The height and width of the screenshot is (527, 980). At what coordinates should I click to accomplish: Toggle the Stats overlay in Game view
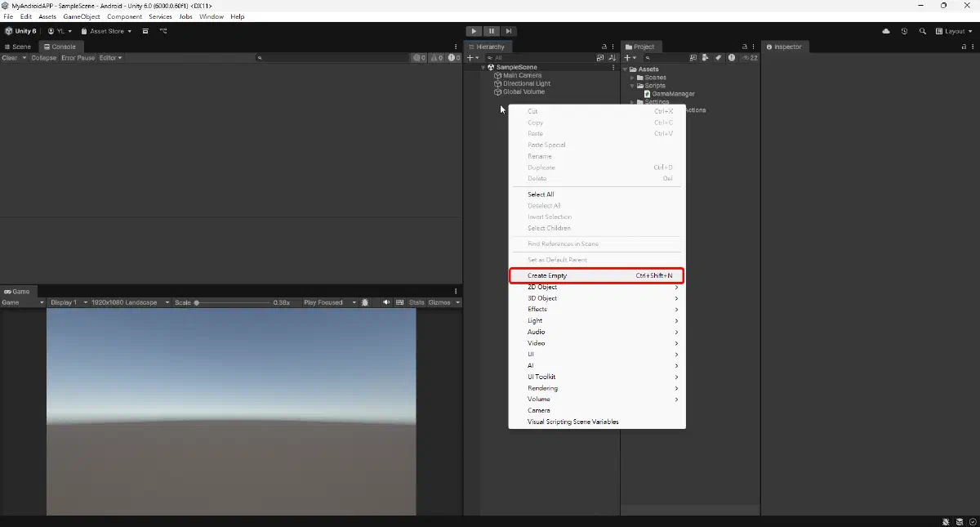pos(416,302)
